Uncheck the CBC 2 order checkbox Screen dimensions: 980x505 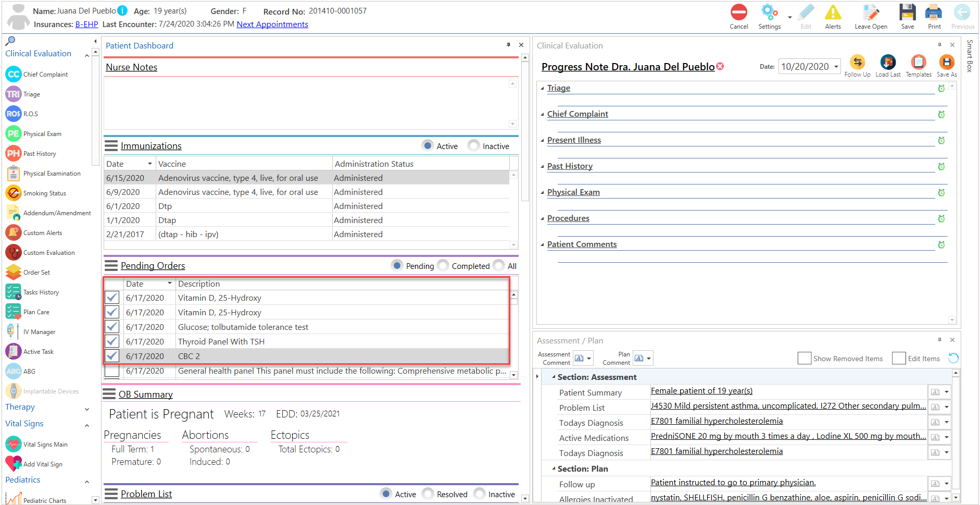112,356
